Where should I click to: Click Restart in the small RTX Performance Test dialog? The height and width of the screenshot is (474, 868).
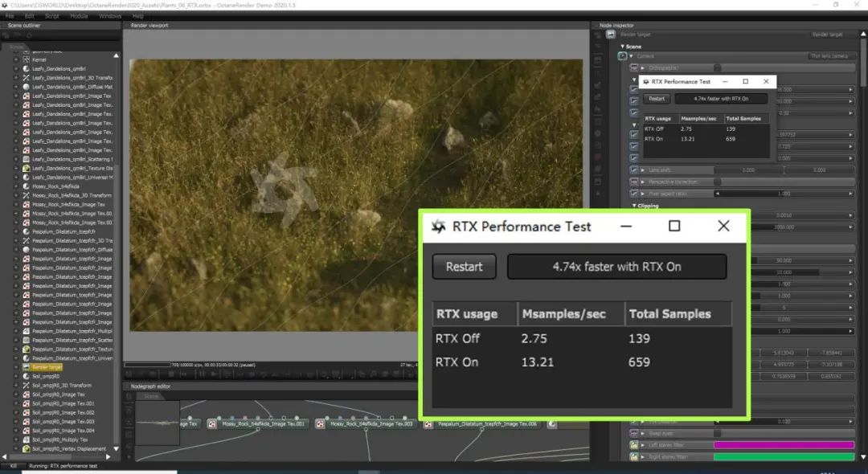coord(657,99)
